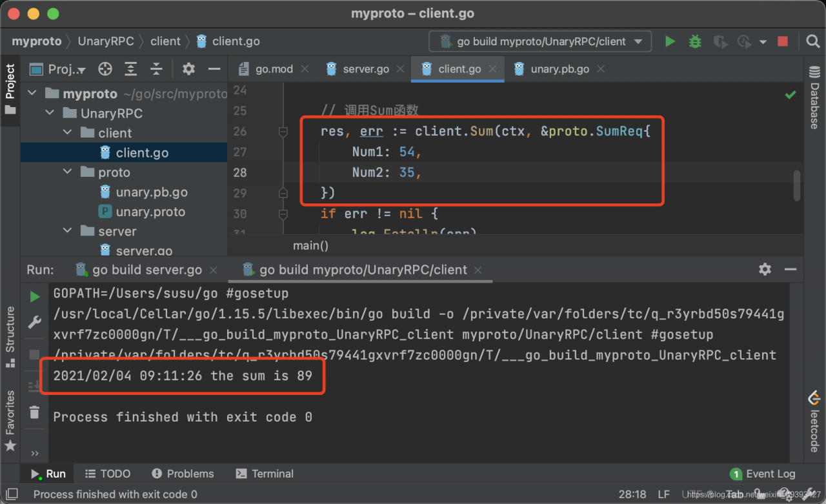826x504 pixels.
Task: Open go build server.go run tab
Action: [x=146, y=270]
